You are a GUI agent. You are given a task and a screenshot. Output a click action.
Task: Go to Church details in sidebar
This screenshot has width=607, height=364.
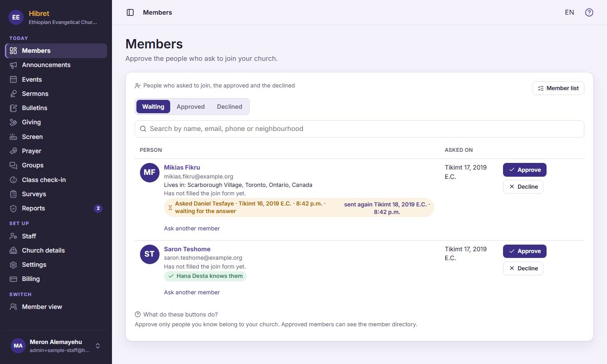tap(56, 250)
